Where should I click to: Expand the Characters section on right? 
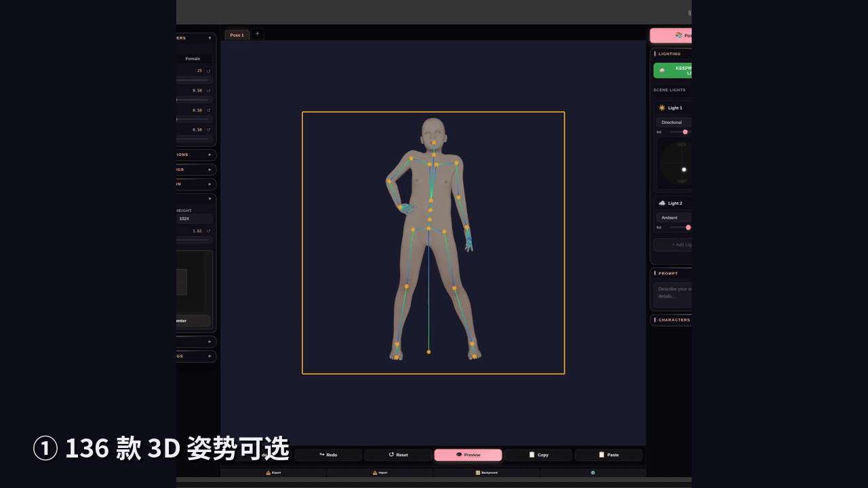click(671, 320)
